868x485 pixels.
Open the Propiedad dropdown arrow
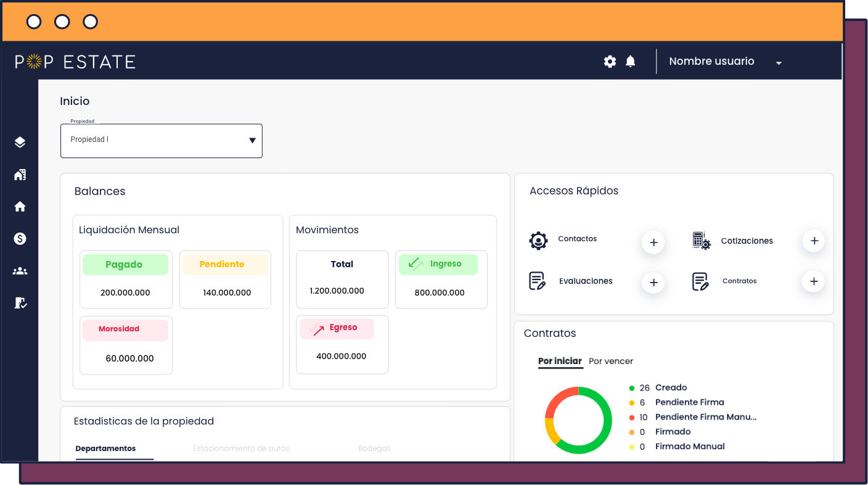(252, 141)
